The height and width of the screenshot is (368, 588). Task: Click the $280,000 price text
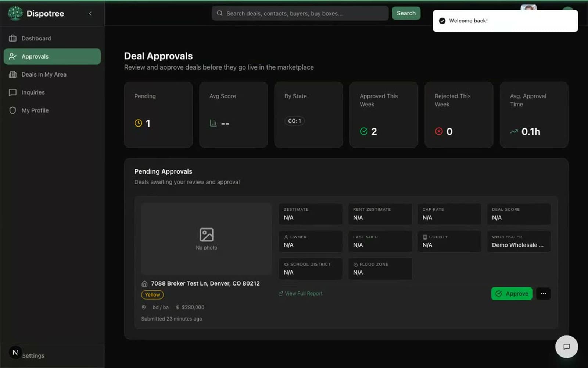pyautogui.click(x=193, y=307)
